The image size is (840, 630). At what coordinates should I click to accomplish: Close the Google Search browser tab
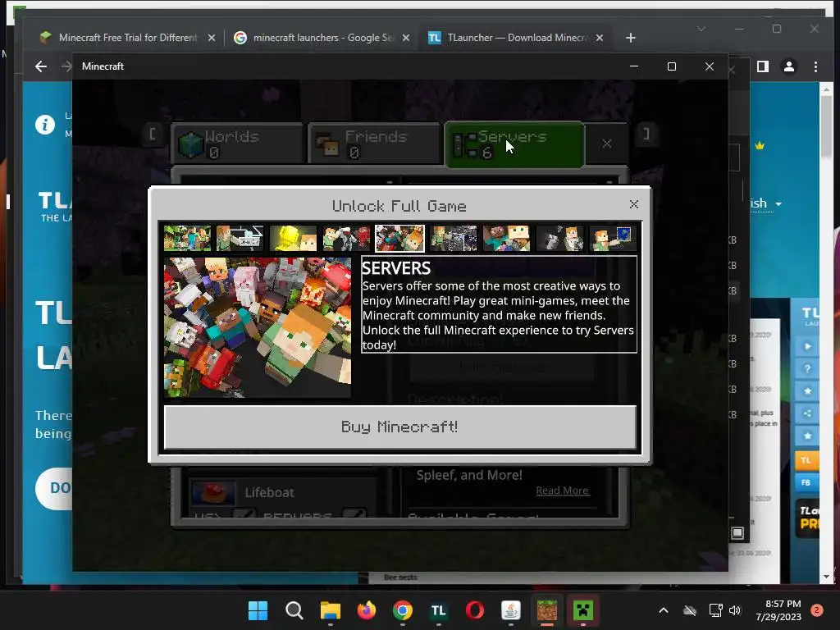point(406,38)
